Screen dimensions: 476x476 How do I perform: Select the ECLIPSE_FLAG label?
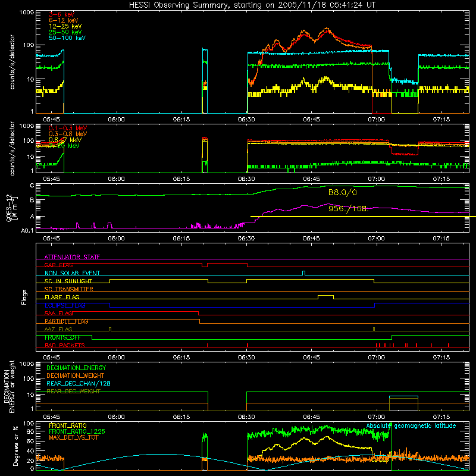point(65,305)
